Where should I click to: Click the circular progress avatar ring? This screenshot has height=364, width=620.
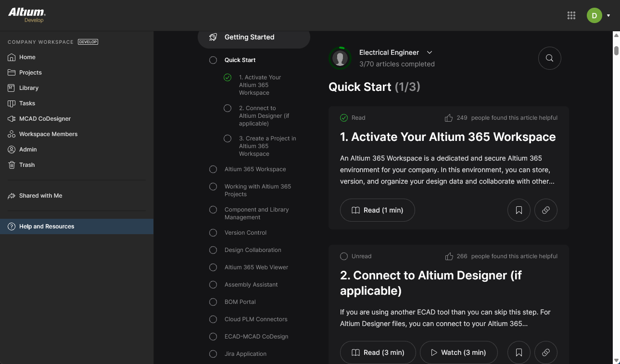(x=340, y=58)
